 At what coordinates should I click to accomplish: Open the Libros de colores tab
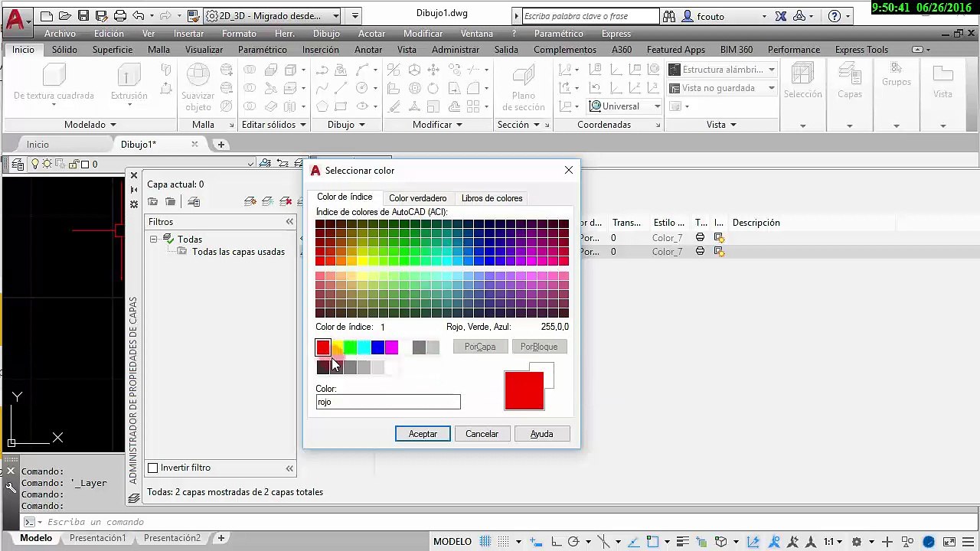pos(492,198)
